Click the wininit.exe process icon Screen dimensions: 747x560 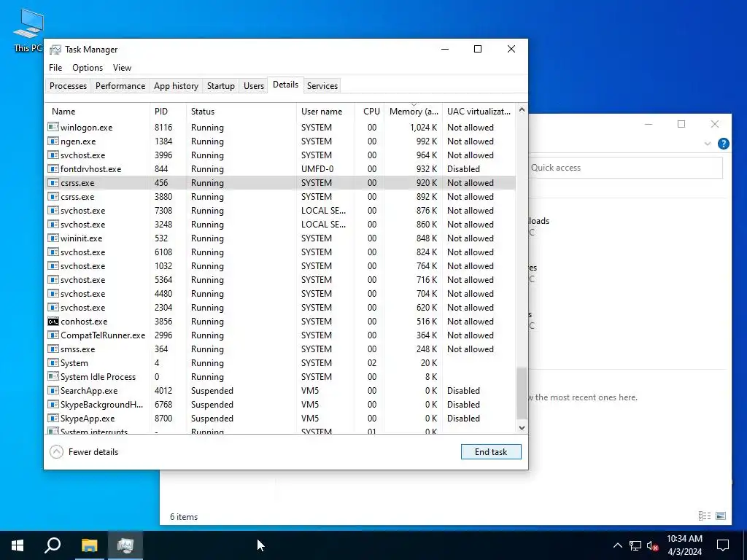pos(53,238)
